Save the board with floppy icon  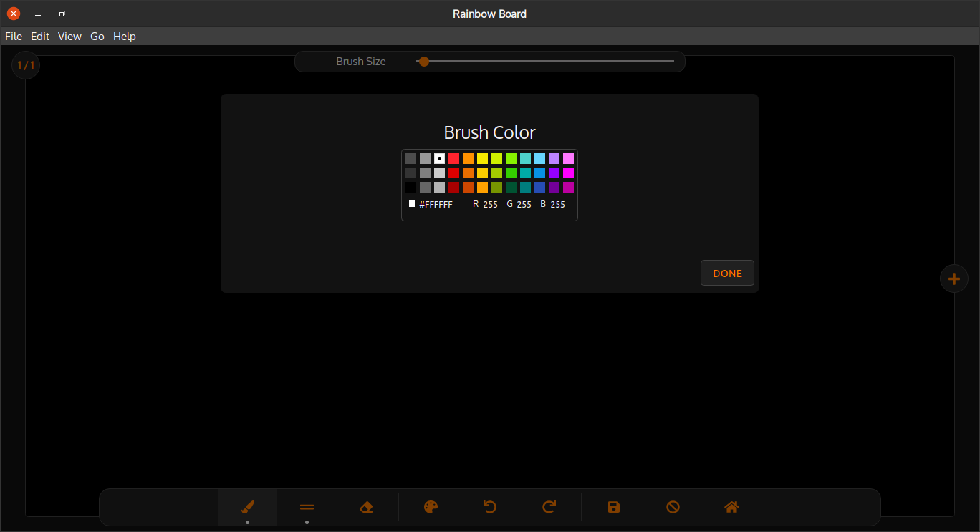(x=613, y=507)
